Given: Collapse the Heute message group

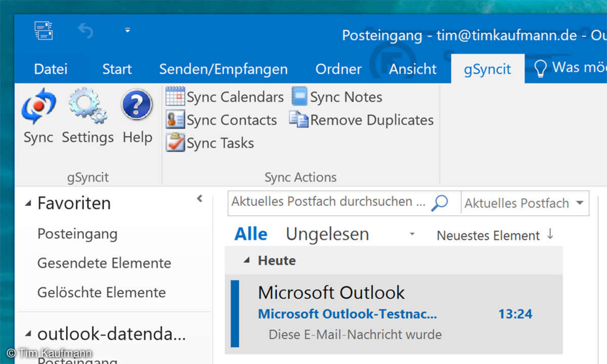Looking at the screenshot, I should (x=247, y=261).
